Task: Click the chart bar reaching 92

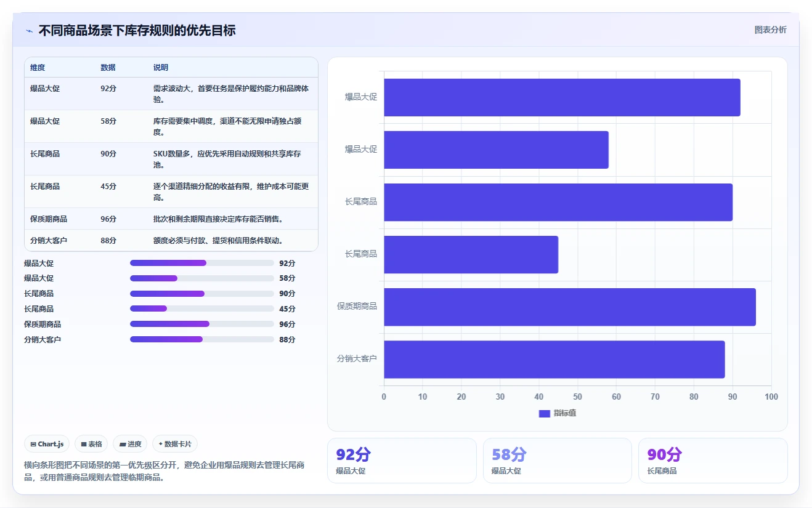Action: coord(562,97)
